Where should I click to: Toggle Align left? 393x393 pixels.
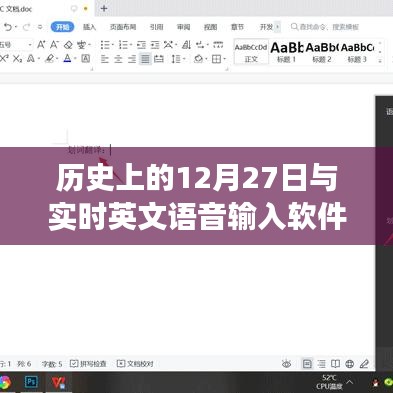coord(105,59)
